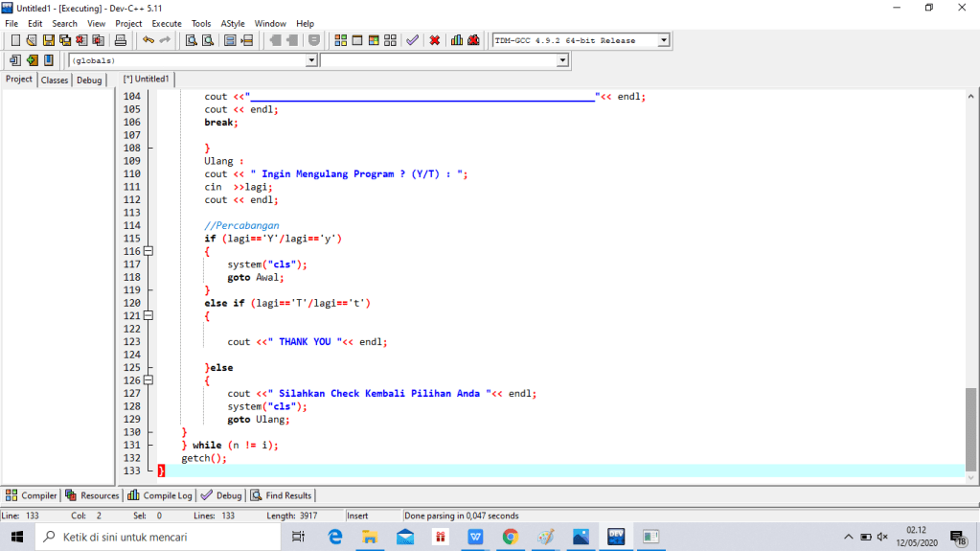Image resolution: width=980 pixels, height=551 pixels.
Task: Click the Save file toolbar icon
Action: 49,40
